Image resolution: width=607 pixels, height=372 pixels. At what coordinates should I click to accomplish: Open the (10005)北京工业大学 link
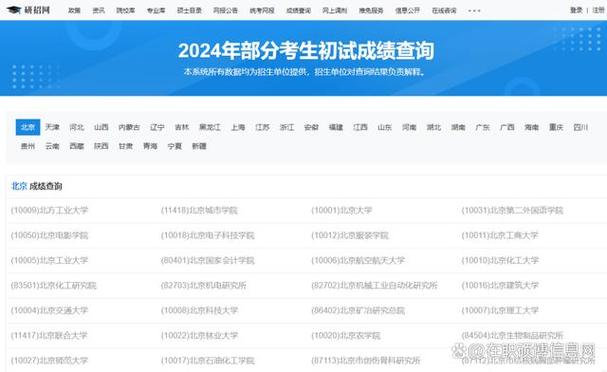(50, 261)
